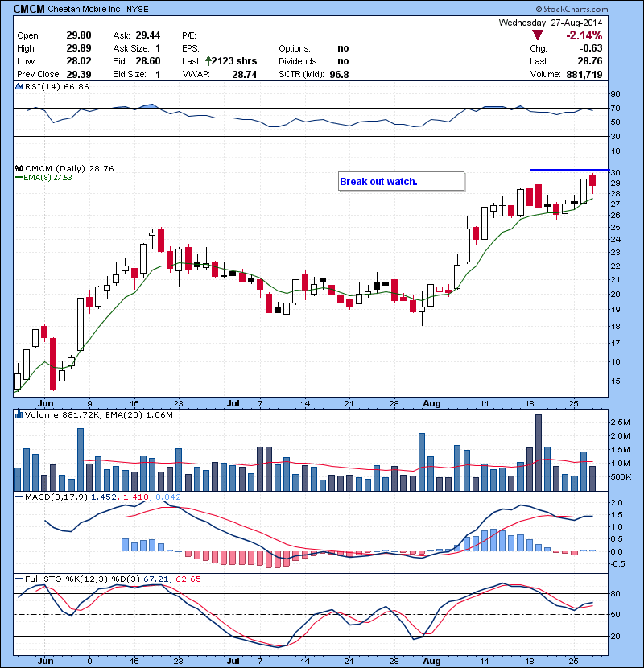The width and height of the screenshot is (644, 668).
Task: Click the RSI(14) panel line icon
Action: point(19,86)
